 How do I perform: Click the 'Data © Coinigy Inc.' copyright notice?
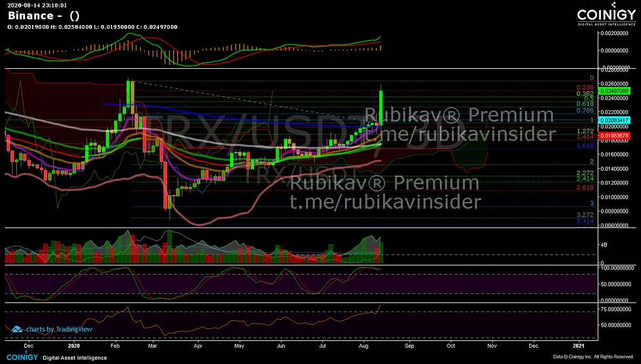pos(593,357)
